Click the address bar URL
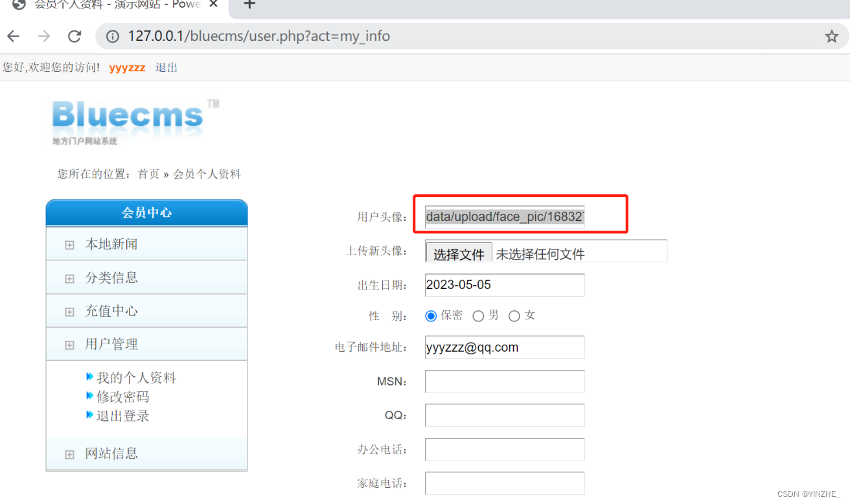Image resolution: width=850 pixels, height=504 pixels. click(x=259, y=36)
